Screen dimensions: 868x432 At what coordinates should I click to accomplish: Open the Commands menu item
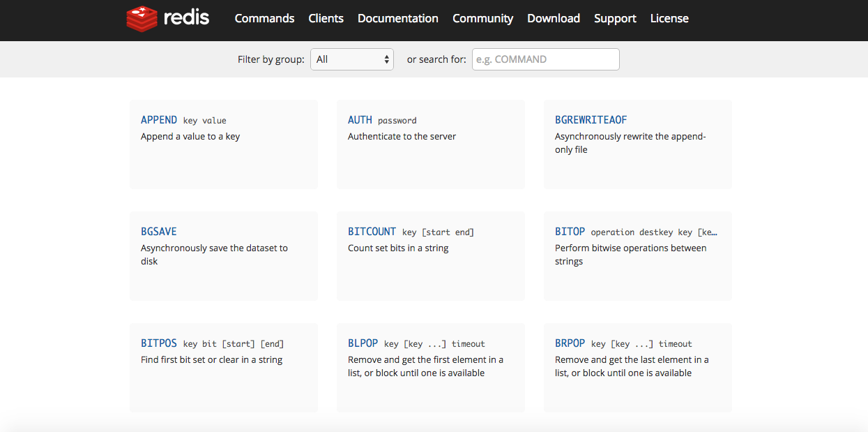click(264, 19)
